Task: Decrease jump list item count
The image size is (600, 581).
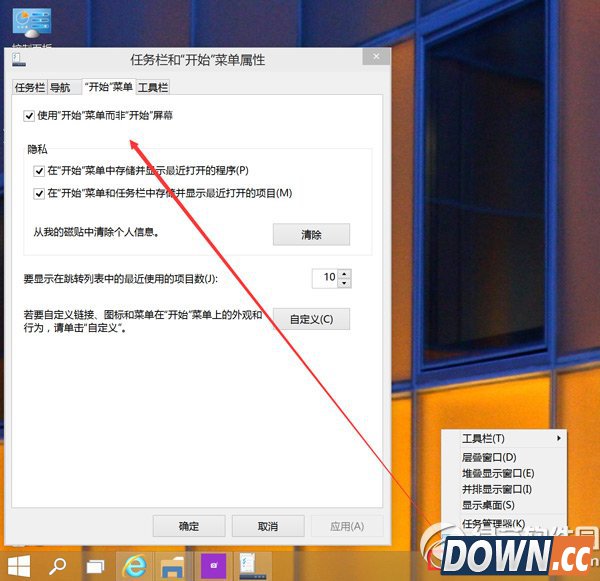Action: click(344, 283)
